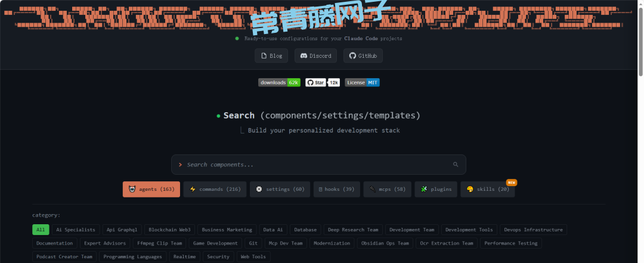Open the hooks (39) tab
644x263 pixels.
click(336, 189)
